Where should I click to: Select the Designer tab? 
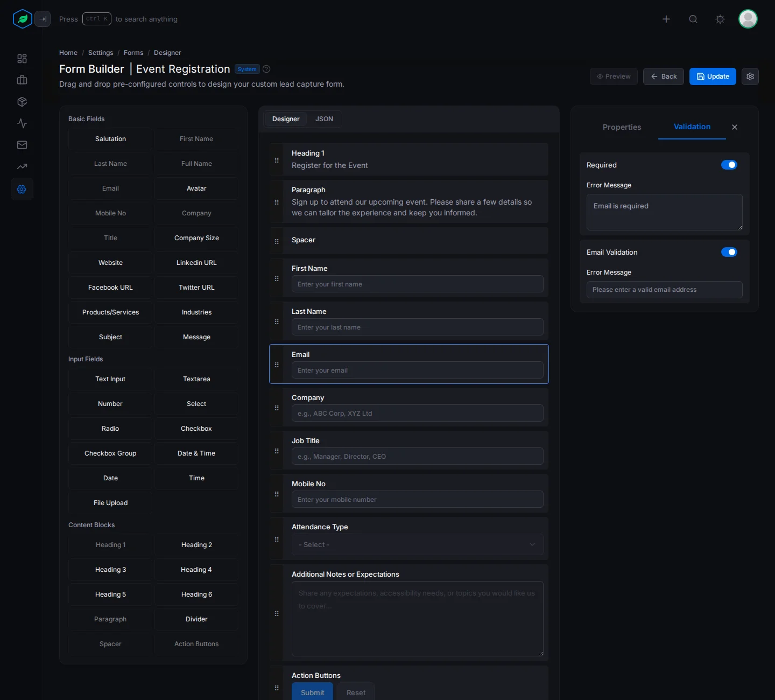[x=286, y=119]
